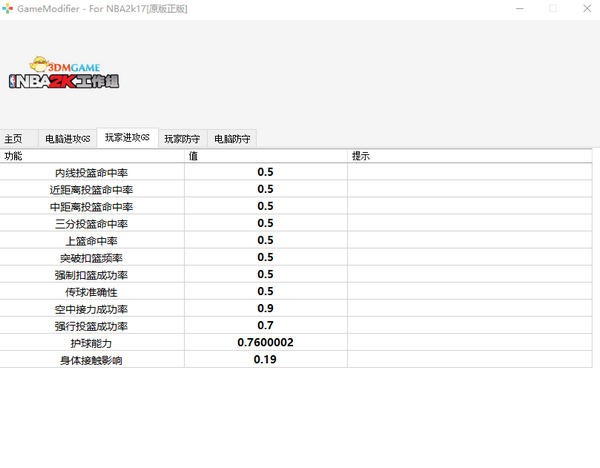This screenshot has height=468, width=600.
Task: Edit the value of 上篮命中率
Action: 266,240
